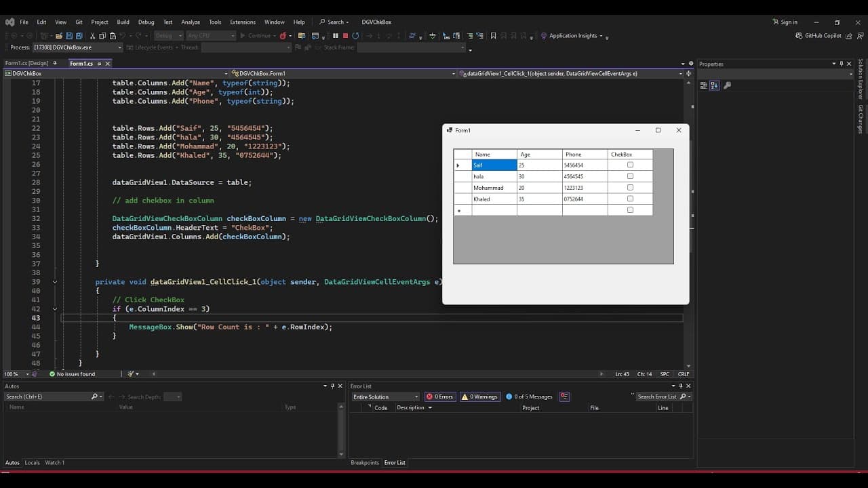Click the Visual Studio logo icon
The image size is (868, 488).
(x=9, y=22)
